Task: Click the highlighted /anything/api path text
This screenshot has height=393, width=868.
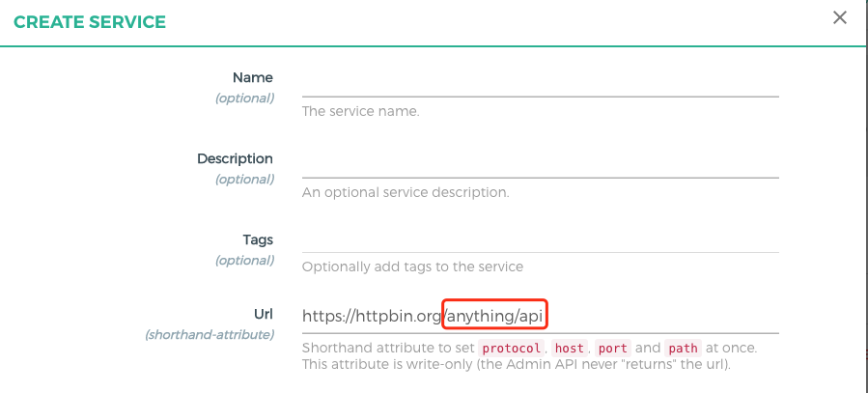Action: [494, 316]
